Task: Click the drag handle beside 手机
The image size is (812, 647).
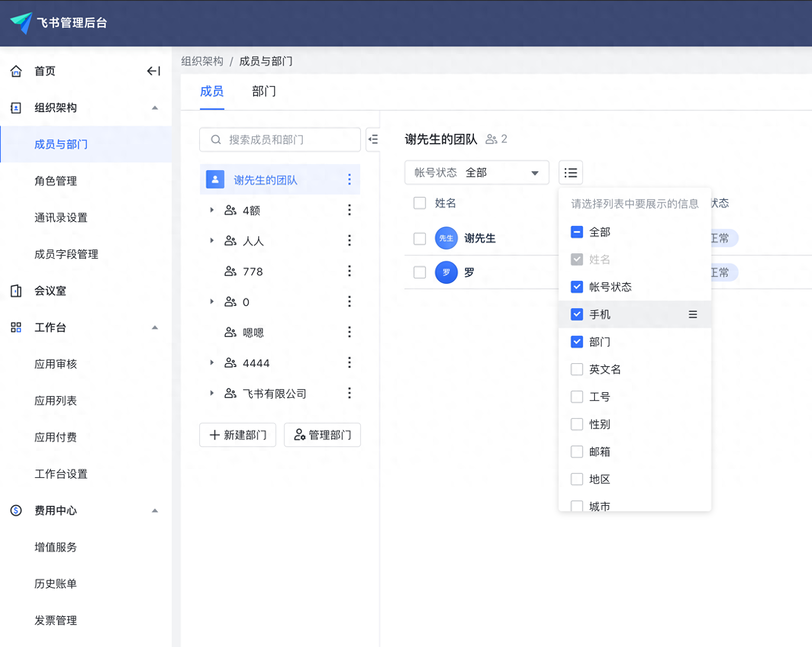Action: pyautogui.click(x=693, y=314)
